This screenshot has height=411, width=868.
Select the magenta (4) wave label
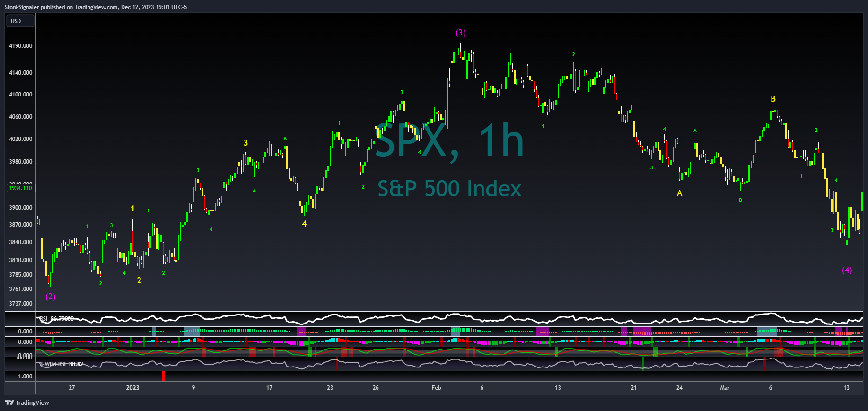click(847, 270)
